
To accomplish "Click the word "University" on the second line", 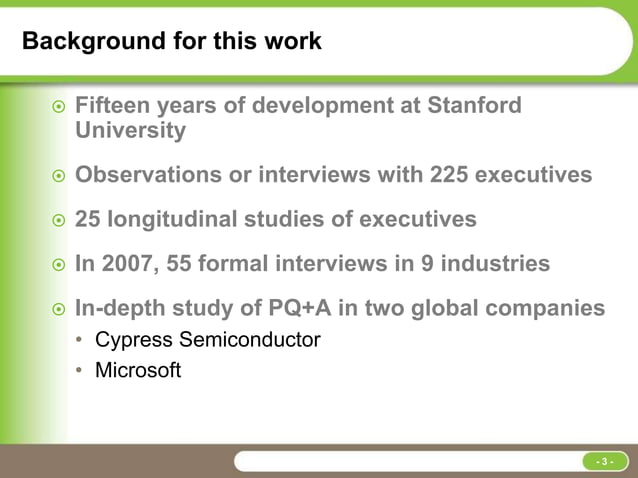I will pos(130,131).
